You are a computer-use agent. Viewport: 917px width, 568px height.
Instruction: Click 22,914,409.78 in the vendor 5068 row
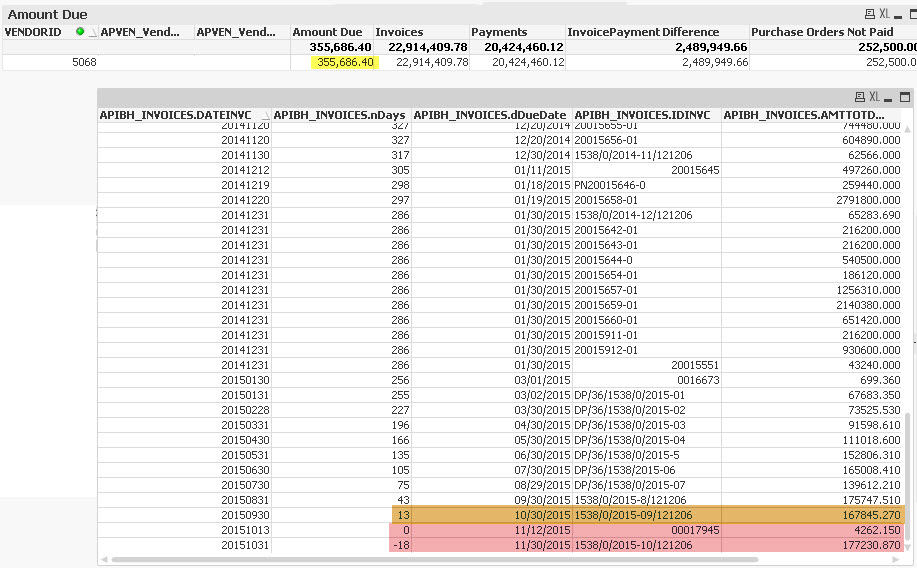(x=432, y=62)
